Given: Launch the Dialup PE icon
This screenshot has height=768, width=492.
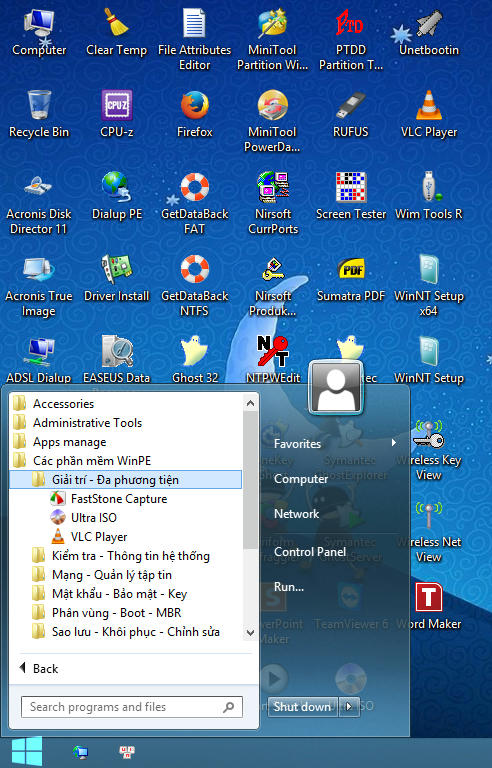Looking at the screenshot, I should [x=117, y=197].
